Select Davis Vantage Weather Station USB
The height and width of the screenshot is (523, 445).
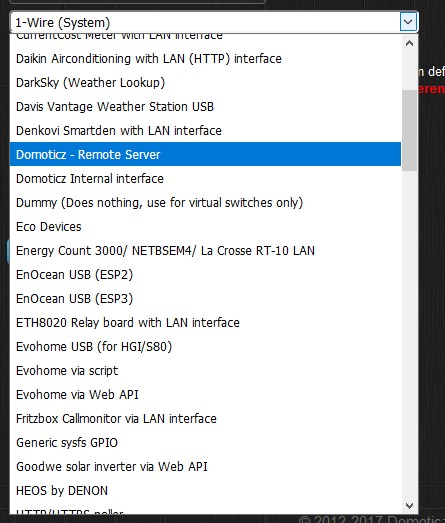205,107
